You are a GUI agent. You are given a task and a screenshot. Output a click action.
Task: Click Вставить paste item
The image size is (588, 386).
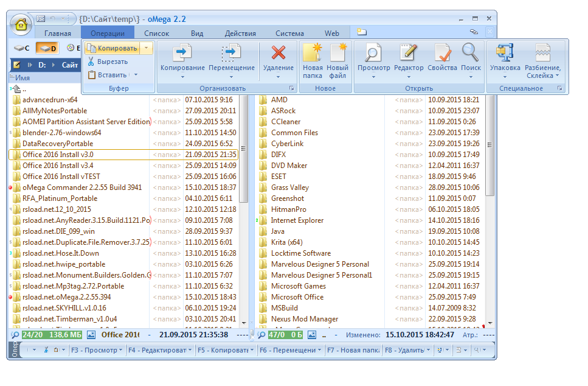[107, 75]
